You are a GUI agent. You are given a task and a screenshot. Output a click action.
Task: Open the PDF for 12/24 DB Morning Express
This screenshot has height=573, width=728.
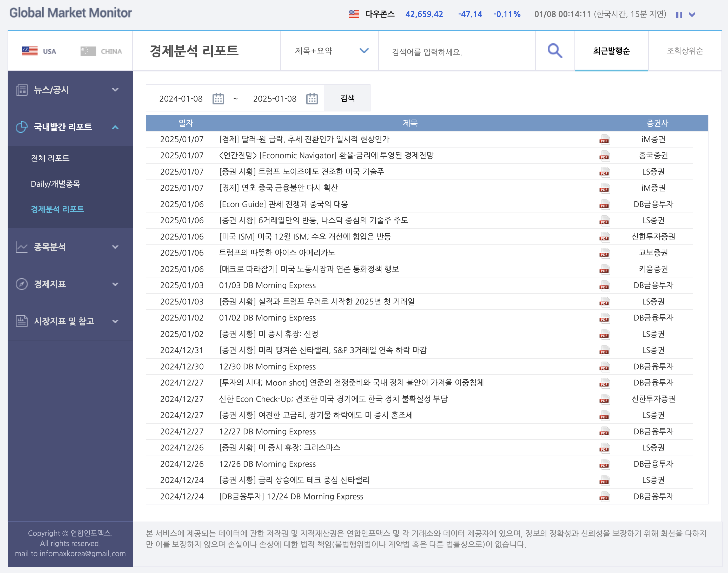[605, 497]
